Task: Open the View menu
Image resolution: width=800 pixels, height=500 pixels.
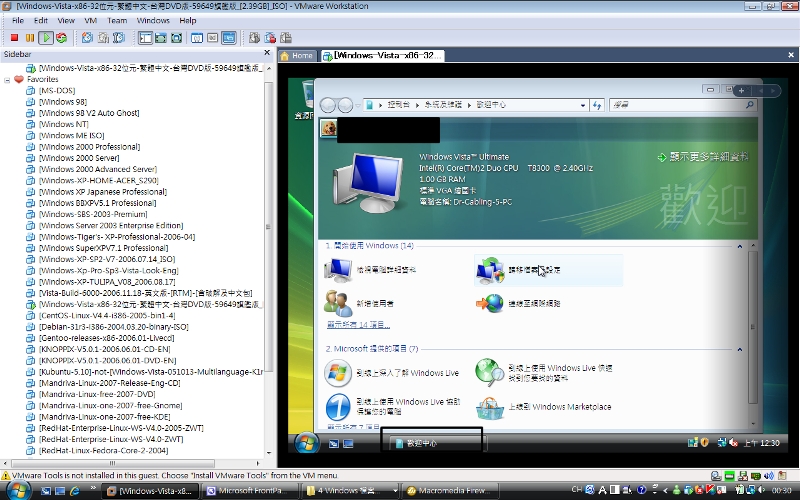Action: pos(66,20)
